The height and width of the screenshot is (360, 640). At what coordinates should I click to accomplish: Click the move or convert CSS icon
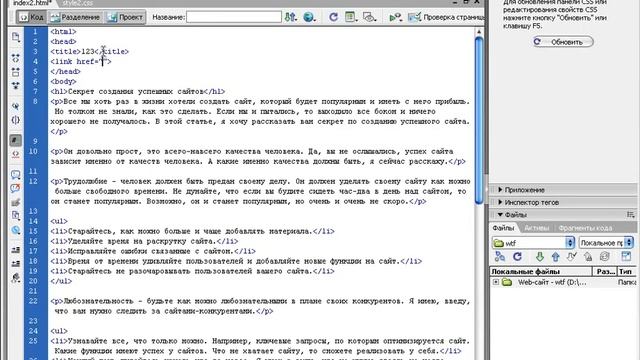pyautogui.click(x=16, y=230)
